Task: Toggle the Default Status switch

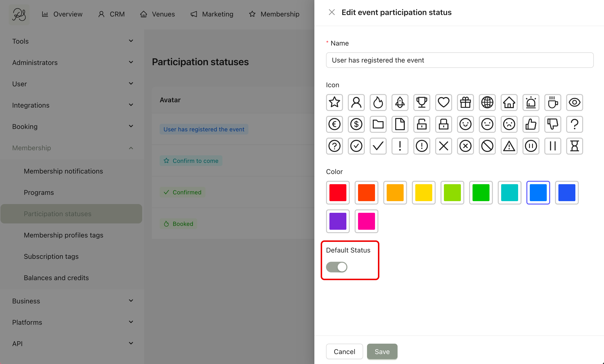Action: tap(336, 267)
